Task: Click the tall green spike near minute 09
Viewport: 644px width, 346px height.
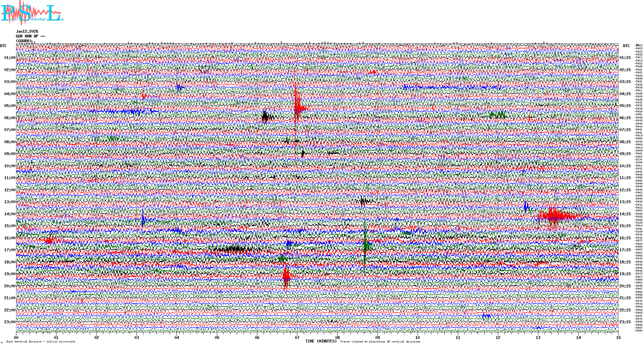Action: [x=365, y=245]
